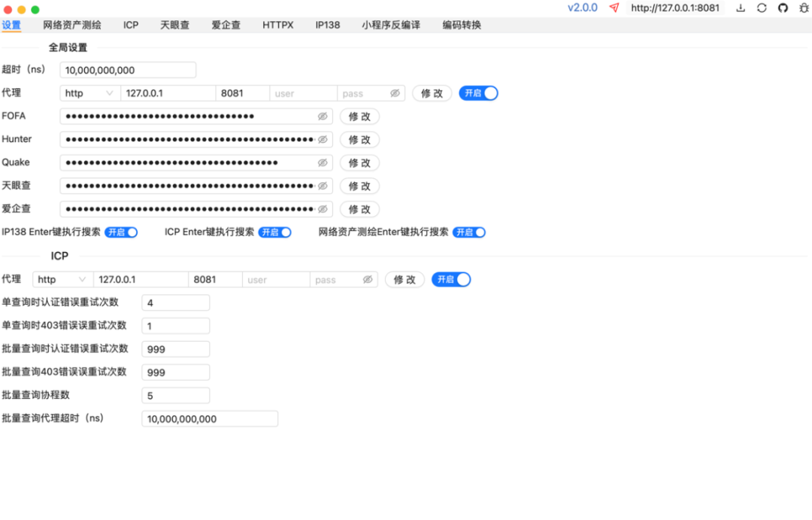The image size is (812, 520).
Task: Click 修改 next to the FOFA key
Action: click(359, 116)
